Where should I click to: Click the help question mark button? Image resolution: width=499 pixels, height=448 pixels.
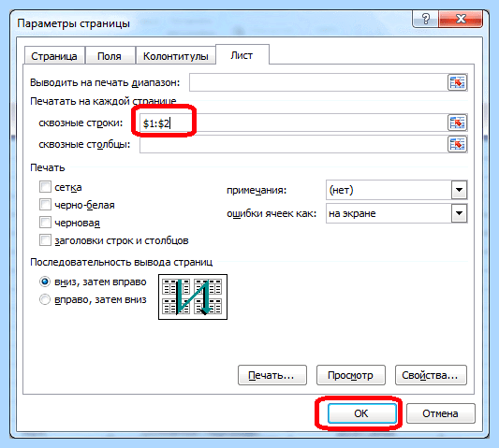click(425, 19)
